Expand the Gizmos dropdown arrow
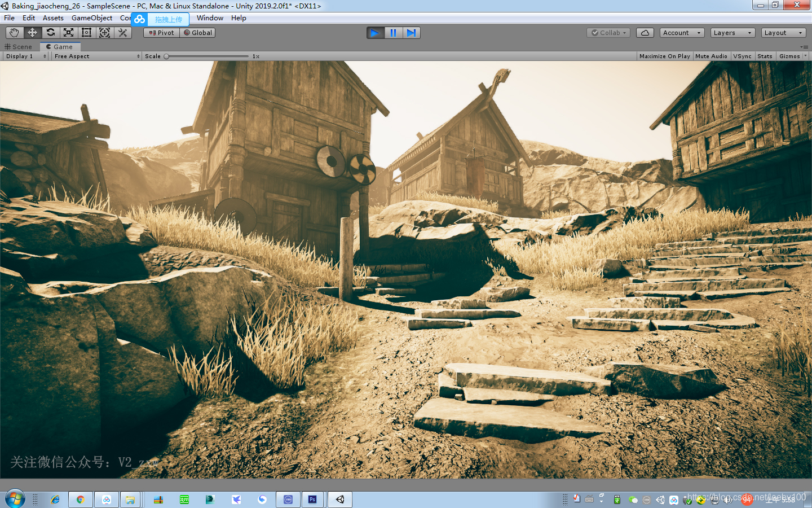The width and height of the screenshot is (812, 508). (805, 56)
